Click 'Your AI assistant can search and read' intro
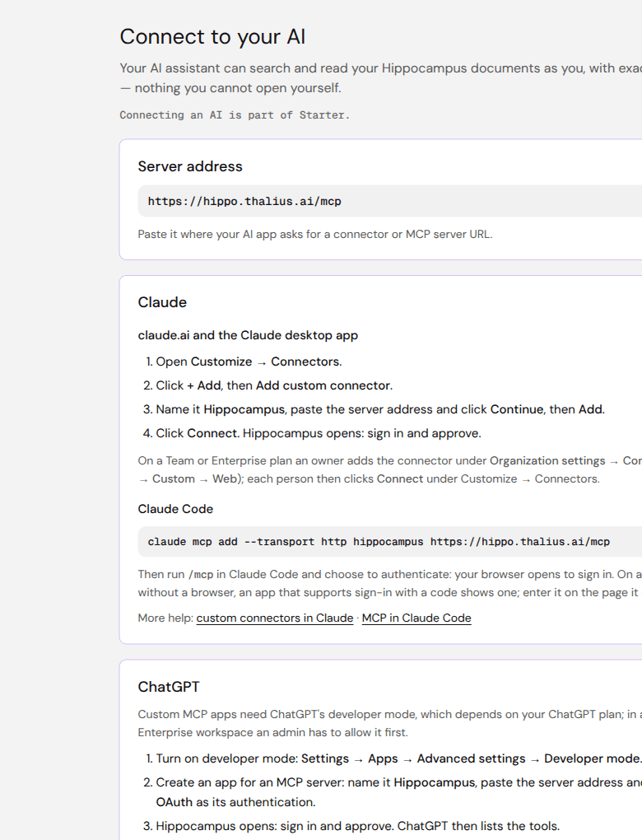 [x=381, y=77]
